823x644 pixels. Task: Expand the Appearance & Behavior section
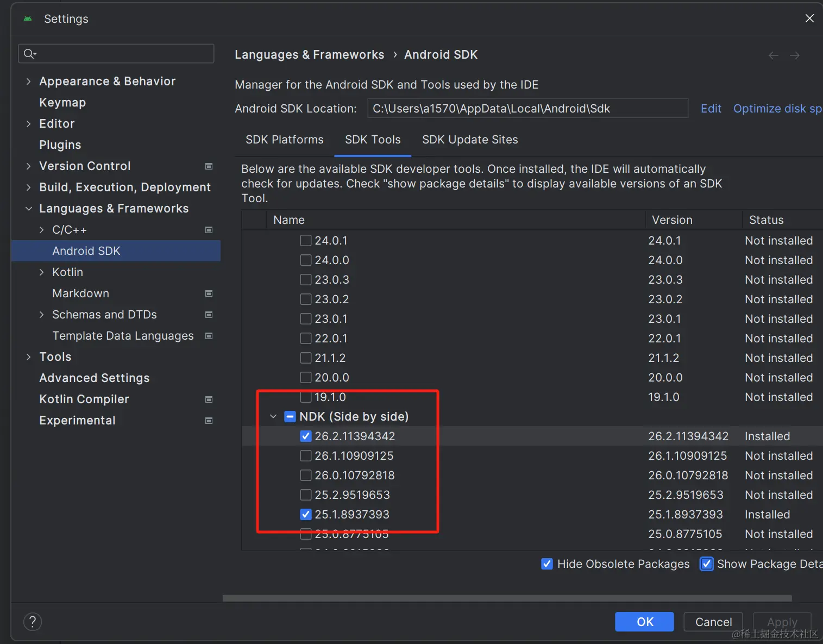tap(28, 81)
